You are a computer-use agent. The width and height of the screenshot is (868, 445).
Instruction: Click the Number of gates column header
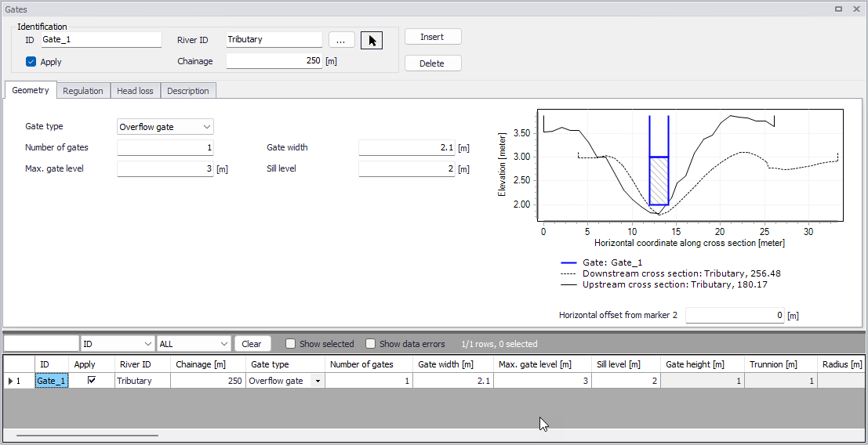369,364
